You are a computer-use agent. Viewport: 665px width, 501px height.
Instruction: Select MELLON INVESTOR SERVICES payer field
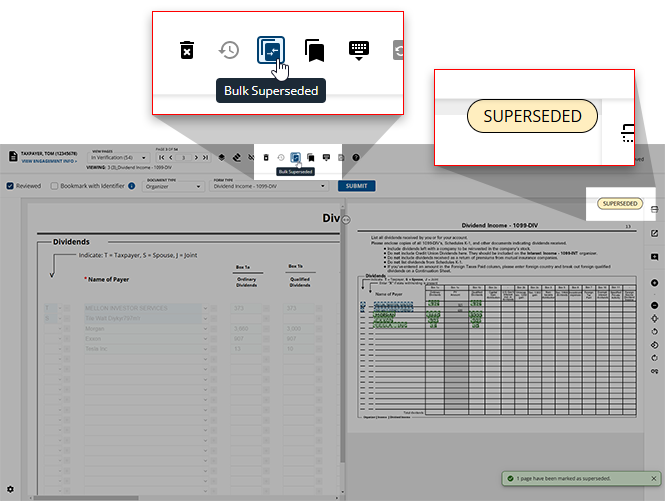pyautogui.click(x=142, y=308)
